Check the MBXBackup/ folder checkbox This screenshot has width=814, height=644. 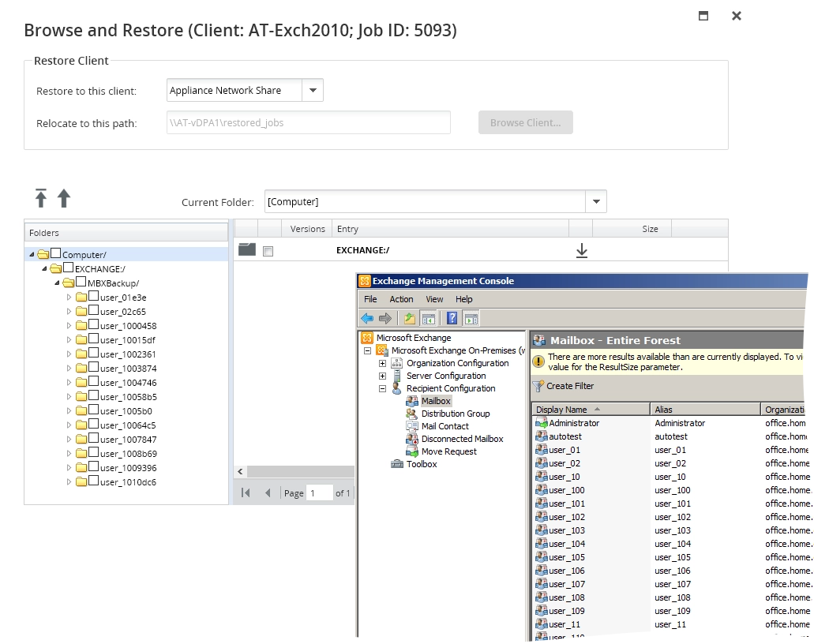tap(81, 282)
